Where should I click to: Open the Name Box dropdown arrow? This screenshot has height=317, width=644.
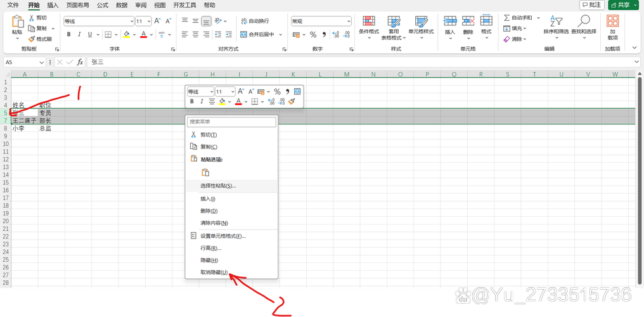[x=42, y=62]
